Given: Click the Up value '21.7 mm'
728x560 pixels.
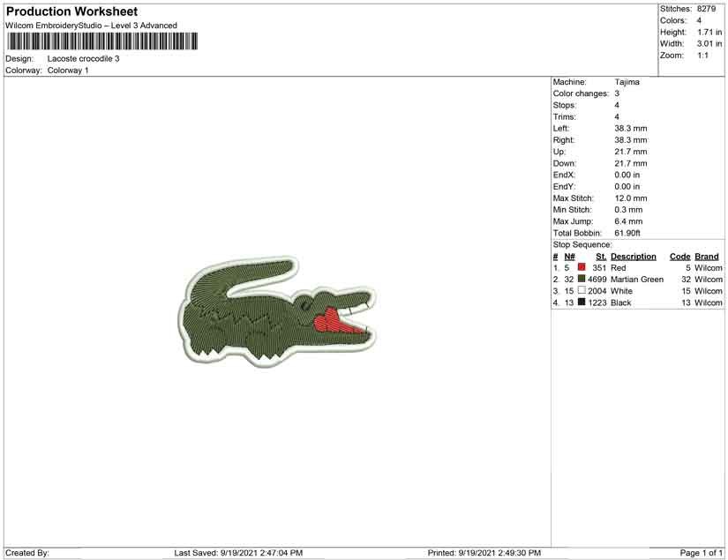Looking at the screenshot, I should (x=631, y=152).
